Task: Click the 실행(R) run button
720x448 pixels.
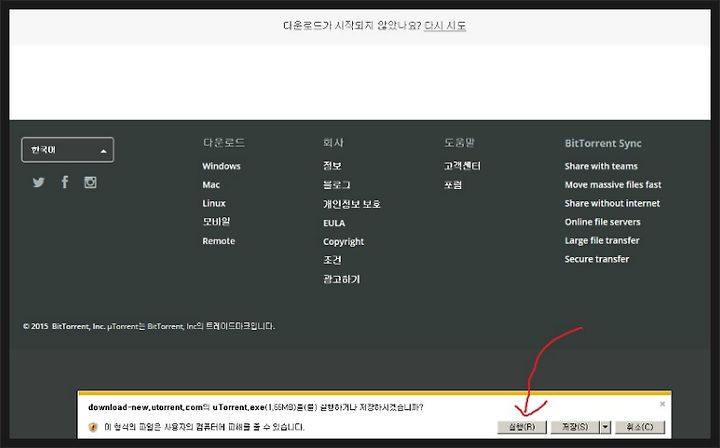Action: 522,427
